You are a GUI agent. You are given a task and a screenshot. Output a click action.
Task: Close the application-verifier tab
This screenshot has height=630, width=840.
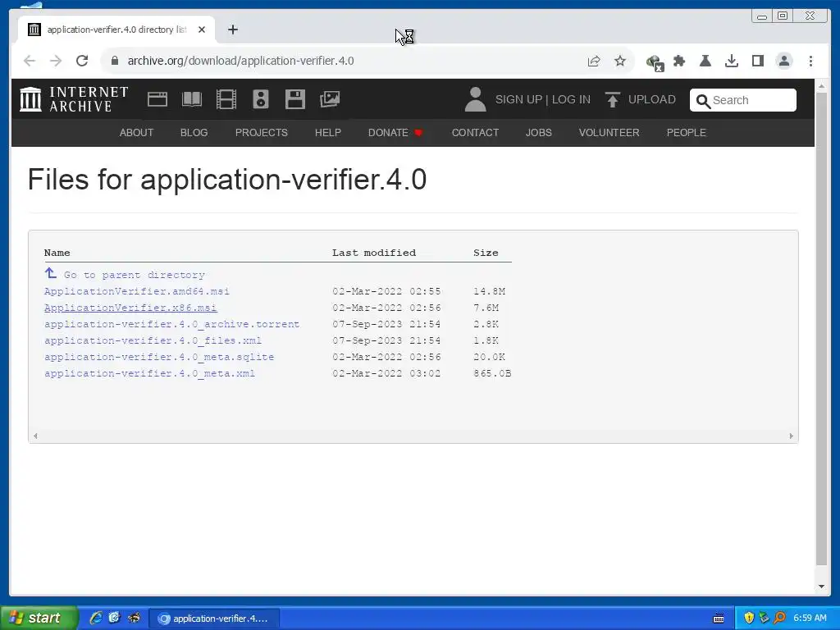click(202, 30)
